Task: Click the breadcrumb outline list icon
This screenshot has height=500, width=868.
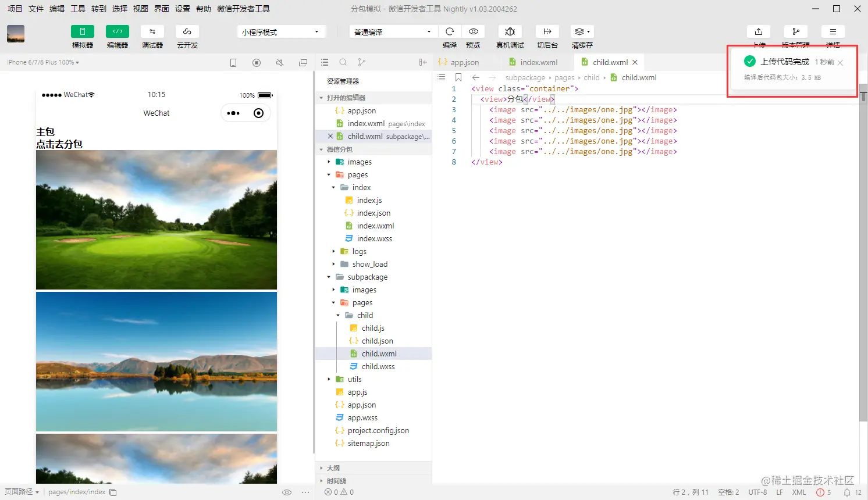Action: pos(442,77)
